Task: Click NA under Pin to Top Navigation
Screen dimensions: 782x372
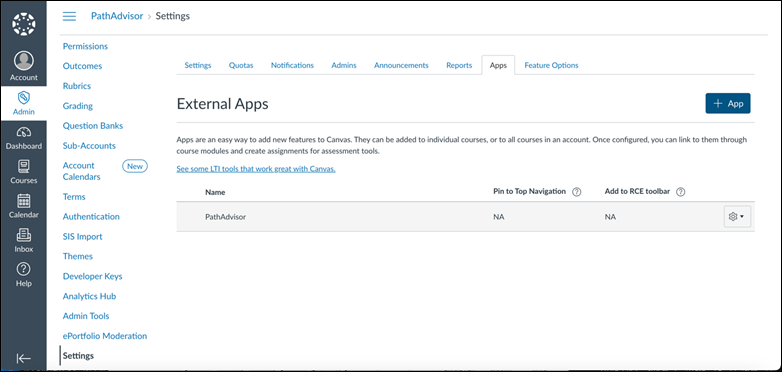Action: [499, 217]
